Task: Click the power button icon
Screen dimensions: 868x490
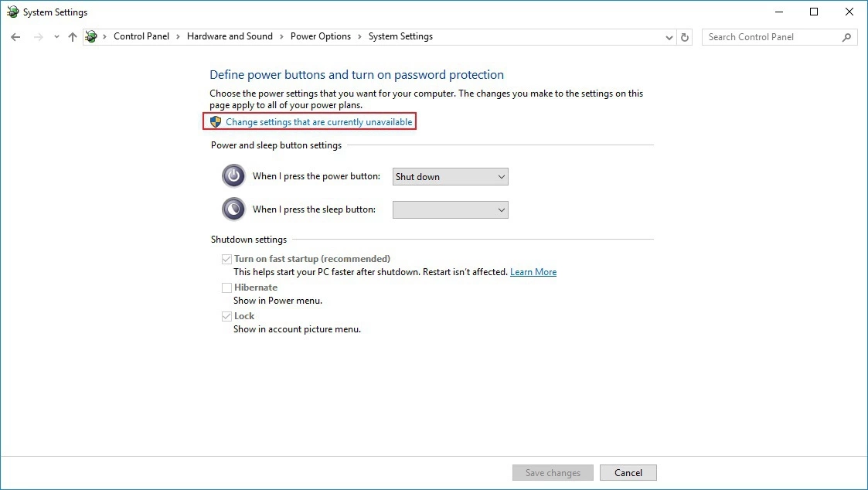Action: [233, 176]
